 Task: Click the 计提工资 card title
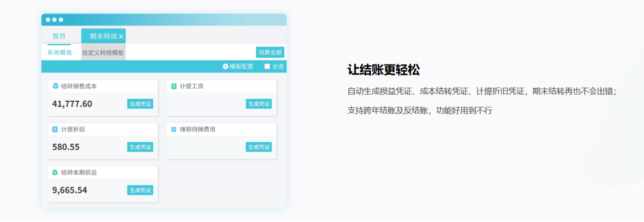192,86
